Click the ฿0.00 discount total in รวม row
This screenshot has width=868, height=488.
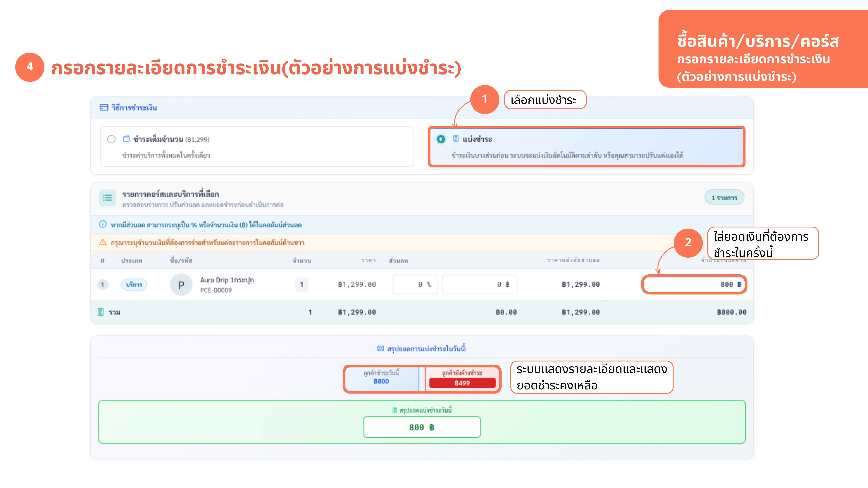(506, 312)
